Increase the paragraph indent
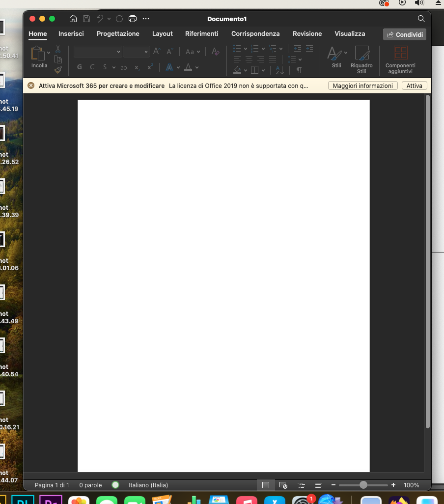This screenshot has width=444, height=504. tap(309, 49)
